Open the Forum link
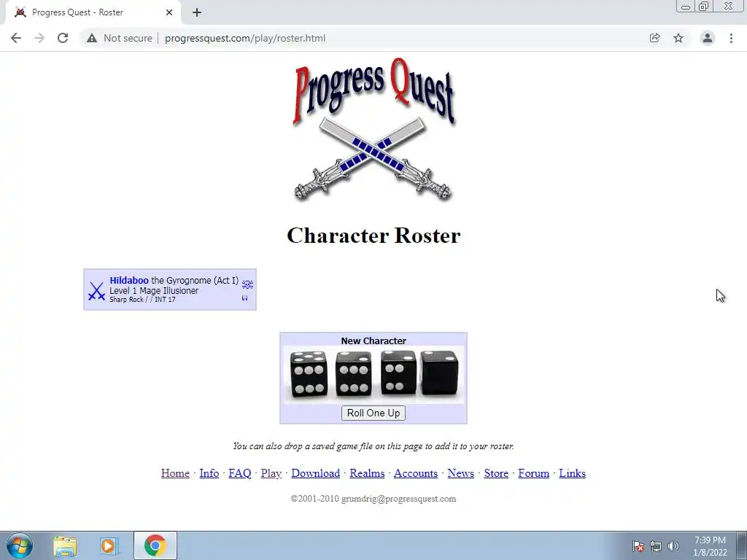This screenshot has height=560, width=747. pos(533,473)
